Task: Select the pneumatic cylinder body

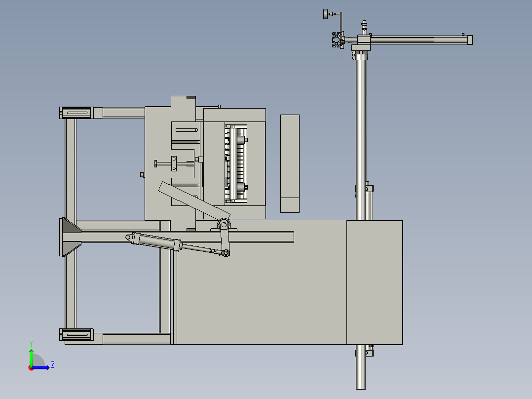Action: tap(156, 241)
